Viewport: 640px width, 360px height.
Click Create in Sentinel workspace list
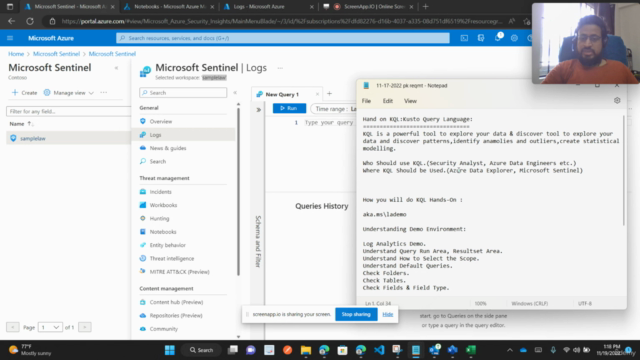24,93
